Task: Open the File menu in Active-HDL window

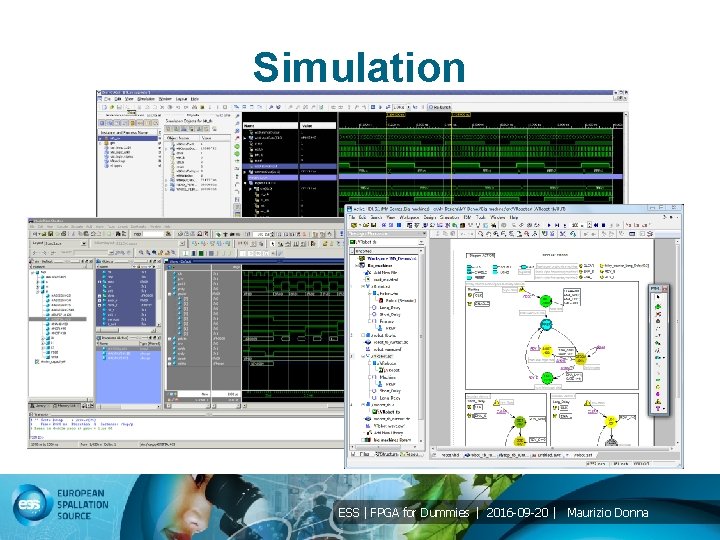Action: pyautogui.click(x=352, y=217)
